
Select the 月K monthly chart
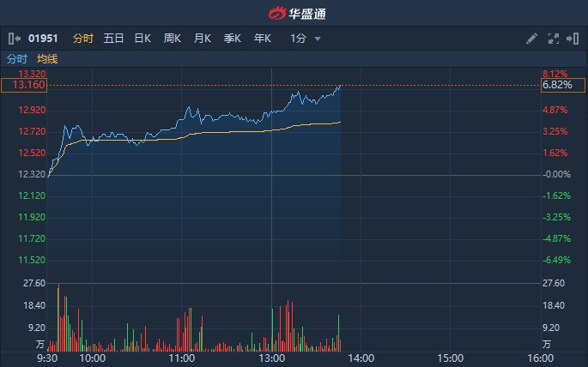pos(203,39)
